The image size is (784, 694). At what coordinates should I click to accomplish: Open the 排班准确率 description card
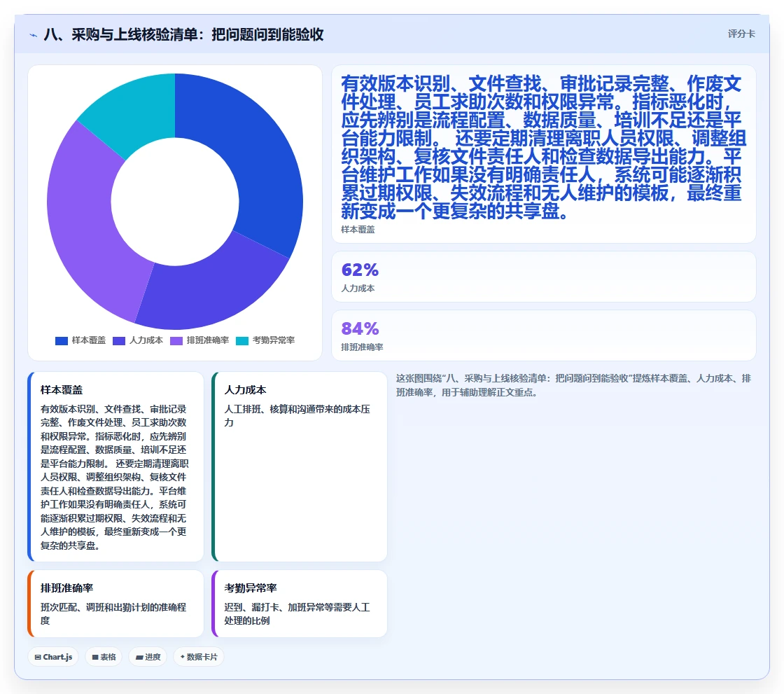tap(115, 604)
